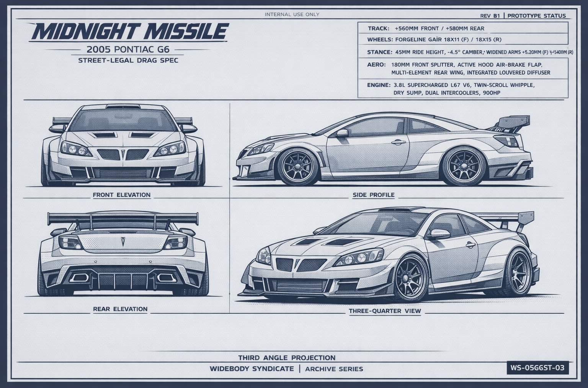Click the front wheel in side profile drawing

pos(298,167)
